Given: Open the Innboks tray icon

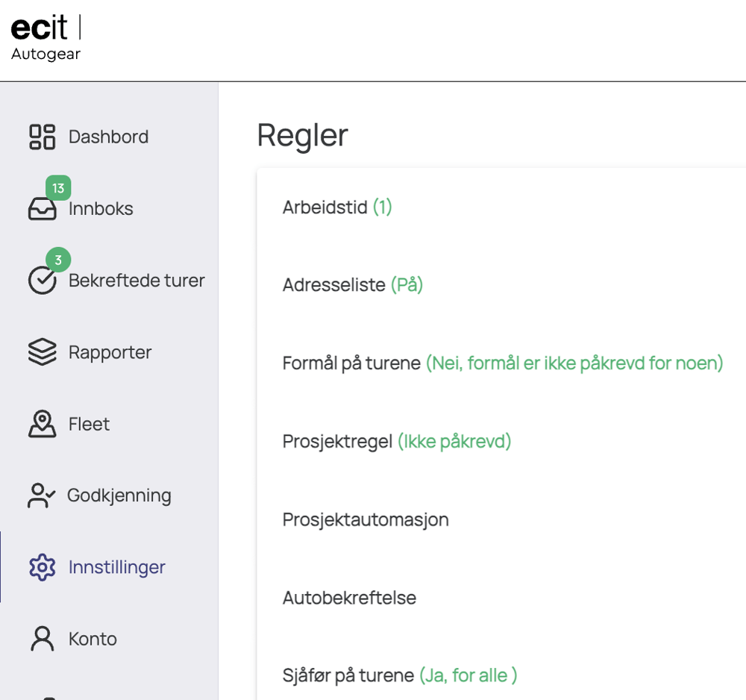Looking at the screenshot, I should point(43,210).
